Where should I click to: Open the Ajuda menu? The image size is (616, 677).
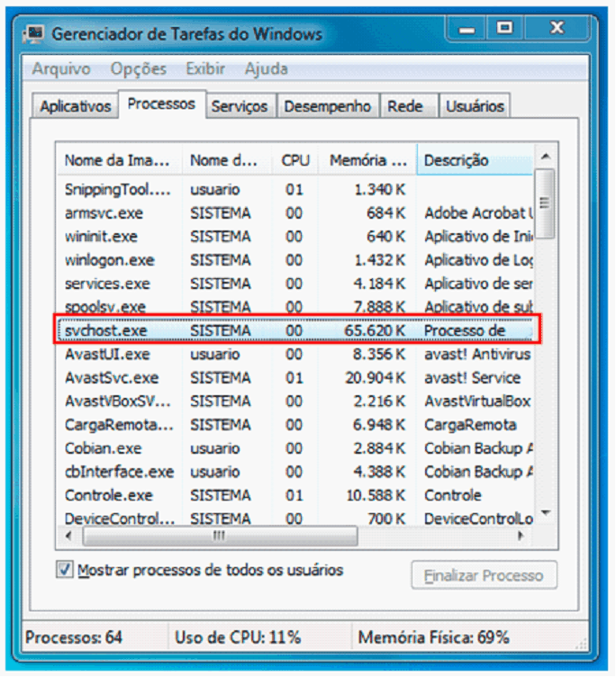267,68
